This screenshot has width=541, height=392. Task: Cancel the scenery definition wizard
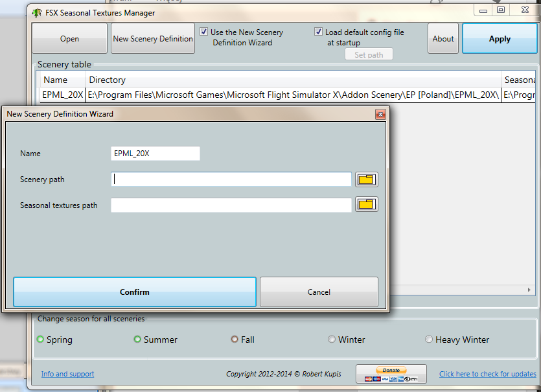tap(319, 292)
